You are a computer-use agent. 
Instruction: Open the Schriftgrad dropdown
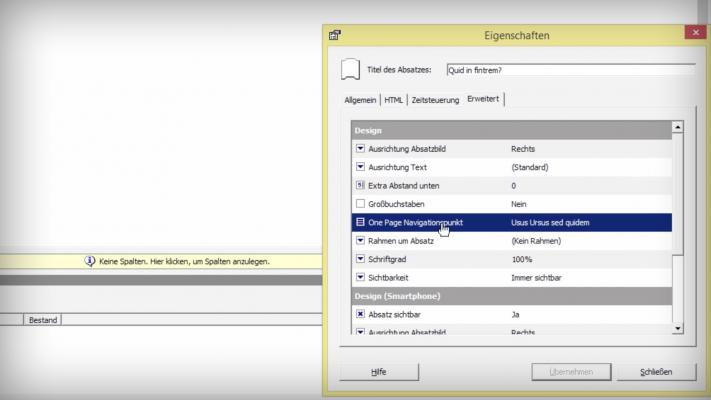pos(360,259)
